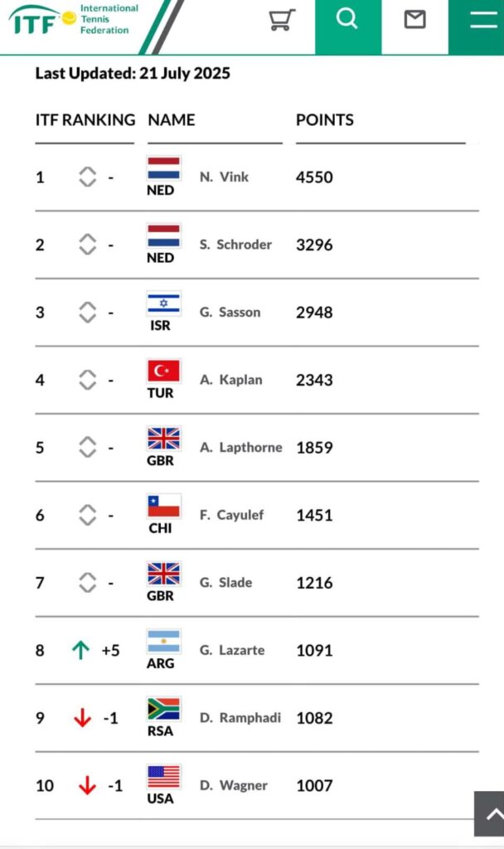Open player N. Vink's profile link
Screen dimensions: 504x849
coord(224,177)
